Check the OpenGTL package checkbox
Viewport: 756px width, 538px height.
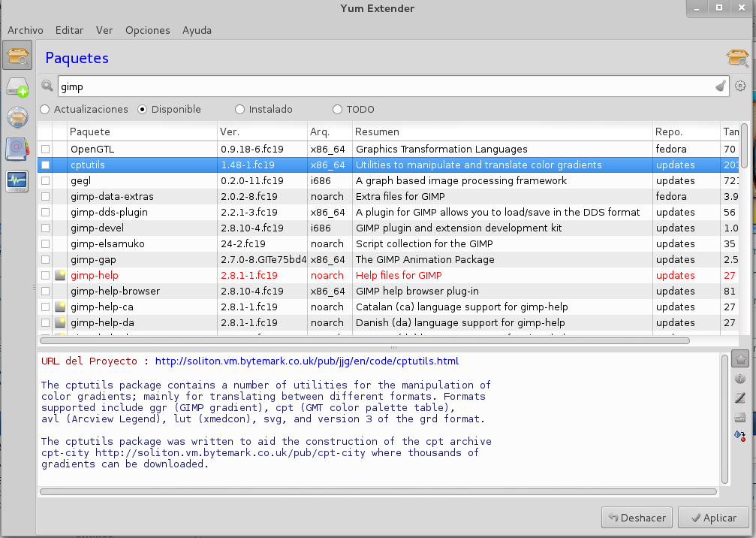pos(45,149)
